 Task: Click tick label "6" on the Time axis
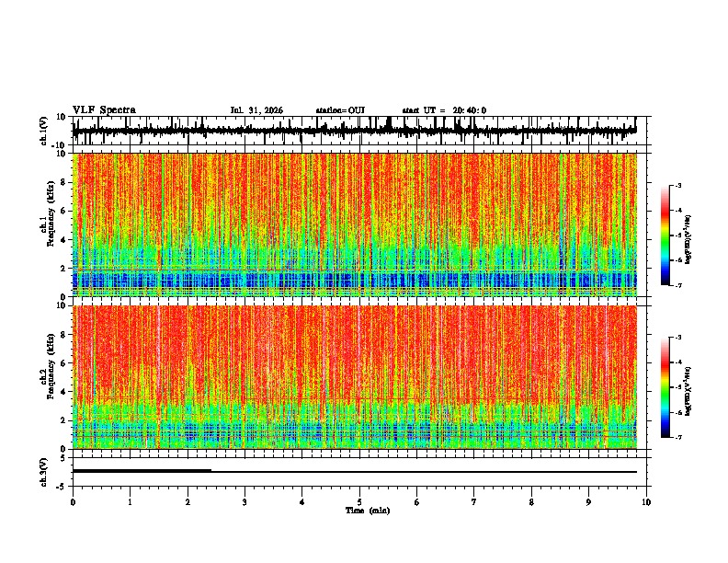click(417, 502)
